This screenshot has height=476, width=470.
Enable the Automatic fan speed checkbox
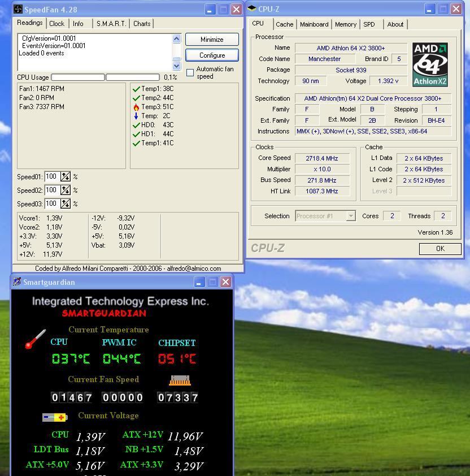tap(190, 72)
